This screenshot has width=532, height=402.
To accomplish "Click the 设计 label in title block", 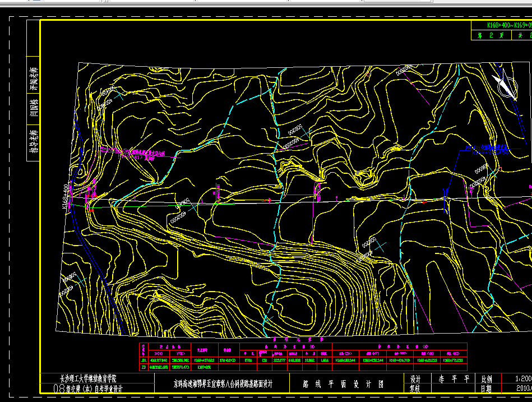I will coord(415,378).
